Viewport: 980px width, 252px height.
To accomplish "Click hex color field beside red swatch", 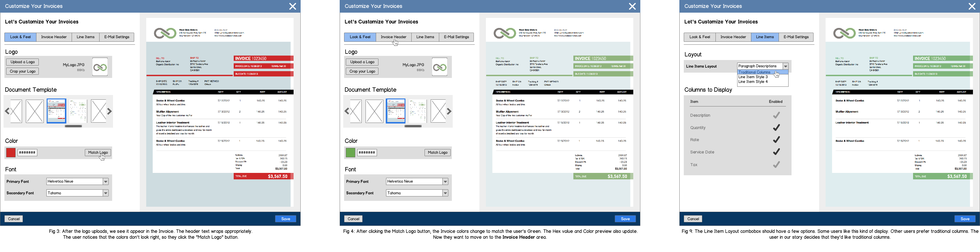I will point(27,153).
